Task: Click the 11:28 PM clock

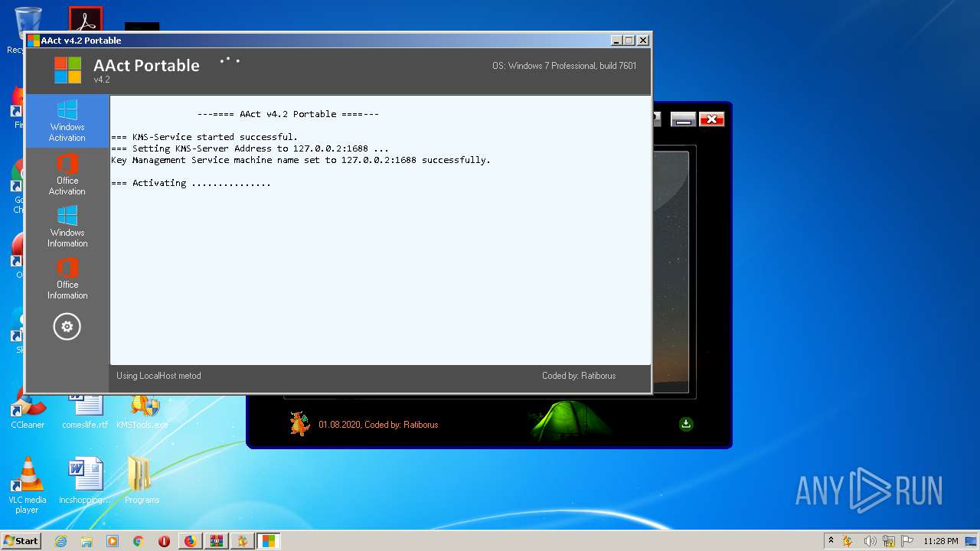Action: coord(941,541)
